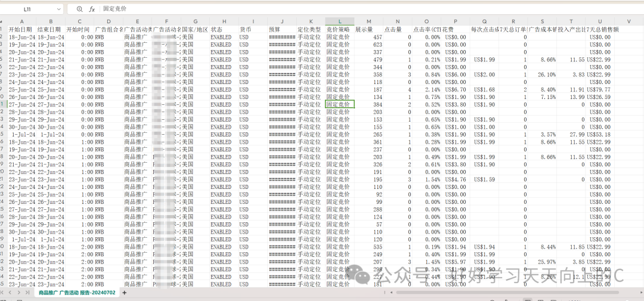Viewport: 644px width, 301px height.
Task: Click the horizontal scrollbar left arrow
Action: click(392, 293)
